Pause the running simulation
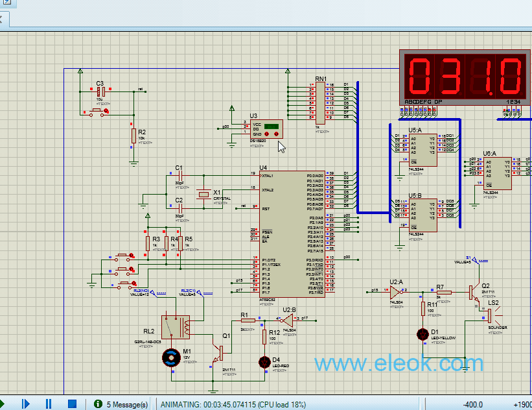 tap(49, 404)
